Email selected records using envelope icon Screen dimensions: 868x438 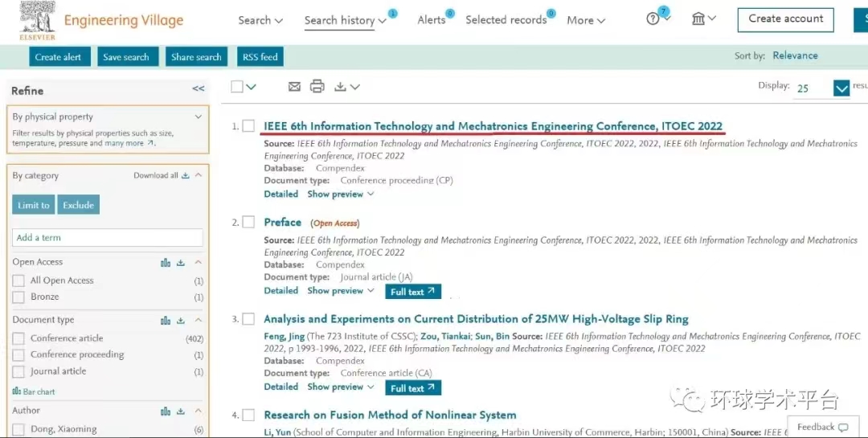pos(294,86)
